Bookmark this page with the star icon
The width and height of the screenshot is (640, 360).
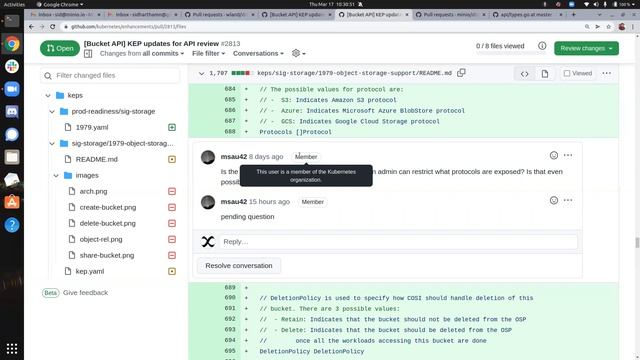(609, 27)
